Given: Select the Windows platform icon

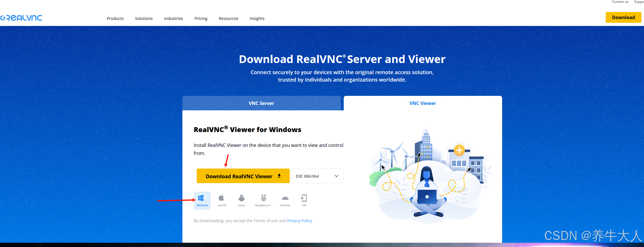Looking at the screenshot, I should pyautogui.click(x=202, y=201).
